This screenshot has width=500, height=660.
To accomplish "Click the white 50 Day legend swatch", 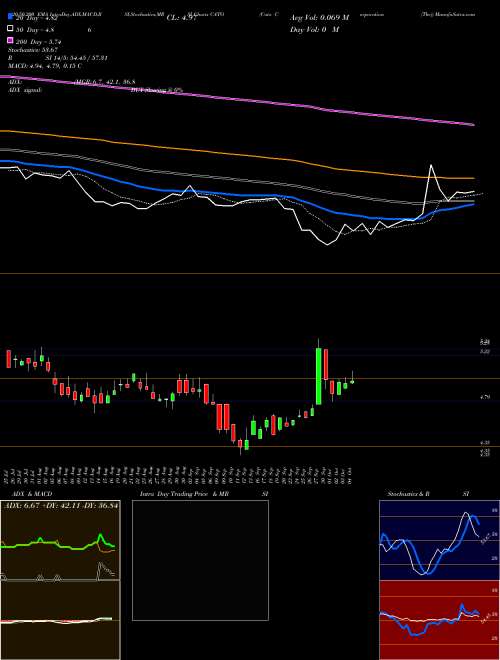I will [10, 29].
